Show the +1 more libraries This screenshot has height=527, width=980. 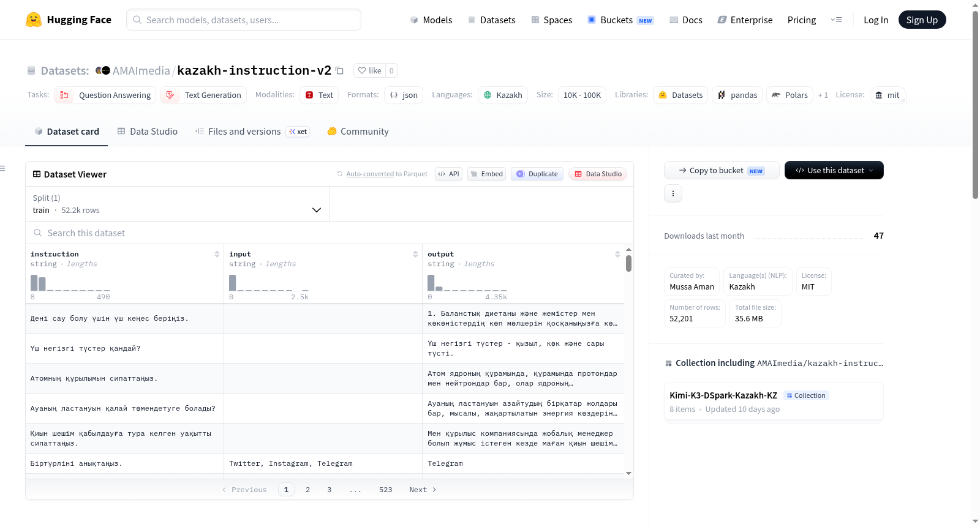tap(823, 95)
